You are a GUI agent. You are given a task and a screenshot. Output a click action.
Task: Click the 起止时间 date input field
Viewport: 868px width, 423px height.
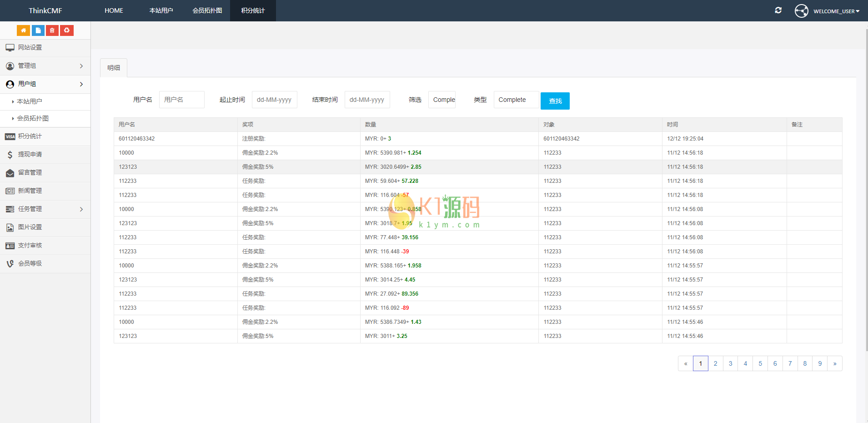point(274,100)
